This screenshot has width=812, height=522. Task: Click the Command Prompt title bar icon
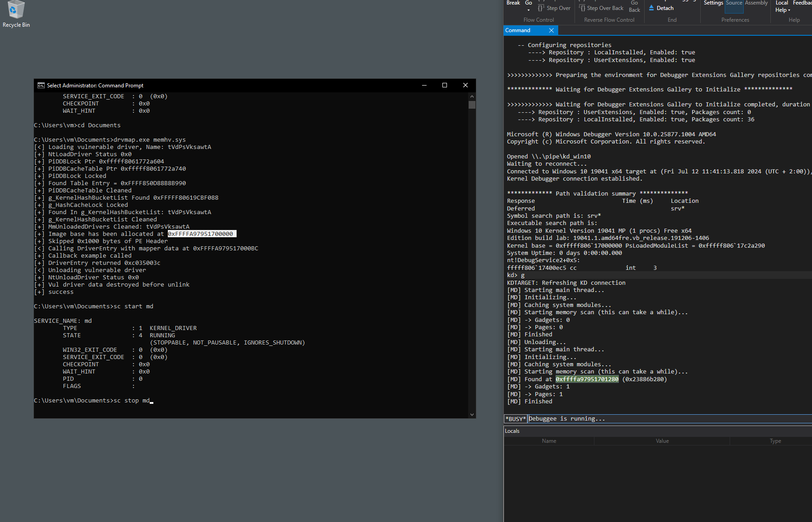pyautogui.click(x=41, y=85)
